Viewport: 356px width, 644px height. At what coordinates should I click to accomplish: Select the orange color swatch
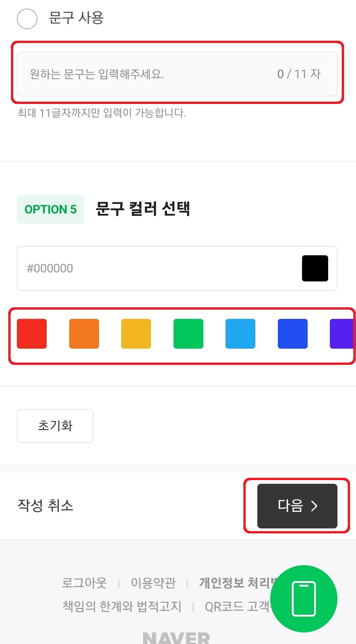(84, 333)
